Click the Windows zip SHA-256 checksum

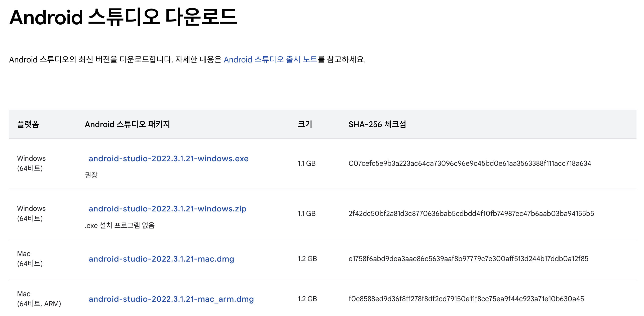pos(471,214)
